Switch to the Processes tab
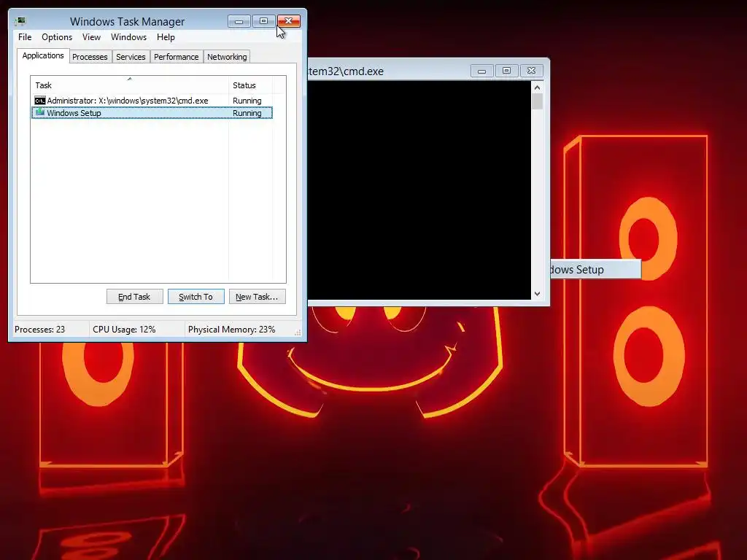The image size is (747, 560). (x=90, y=57)
